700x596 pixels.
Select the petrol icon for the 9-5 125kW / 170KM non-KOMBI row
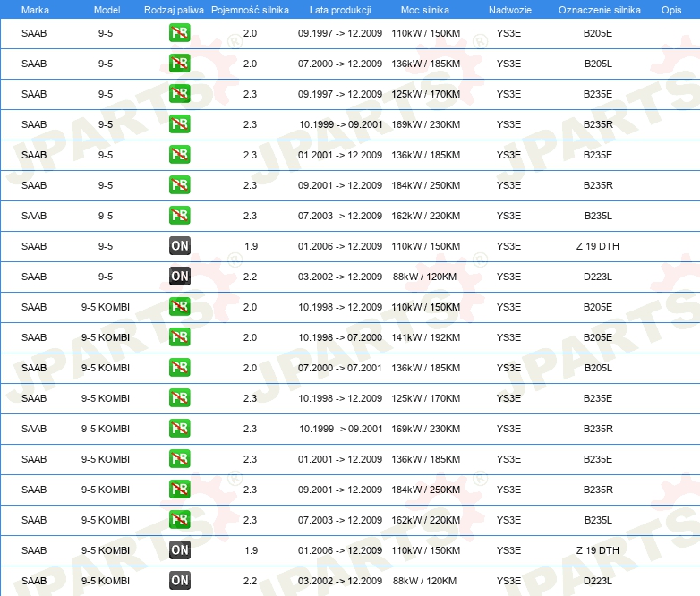point(179,94)
